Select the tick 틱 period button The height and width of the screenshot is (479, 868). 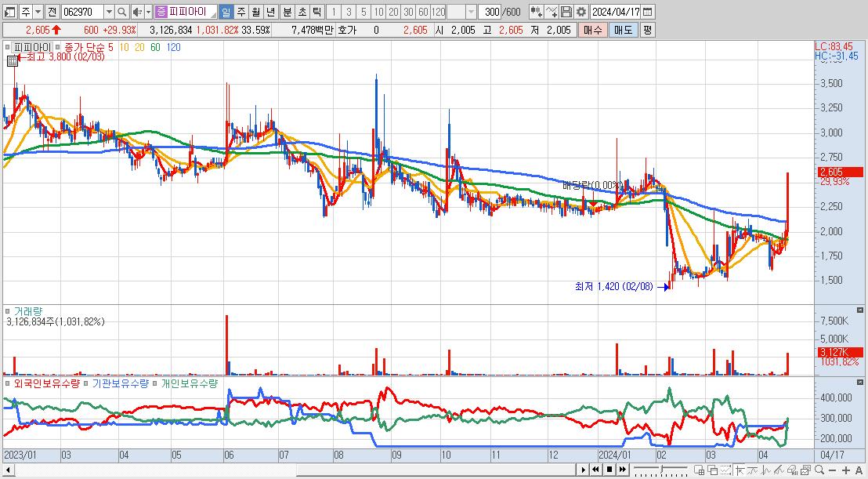(x=316, y=12)
